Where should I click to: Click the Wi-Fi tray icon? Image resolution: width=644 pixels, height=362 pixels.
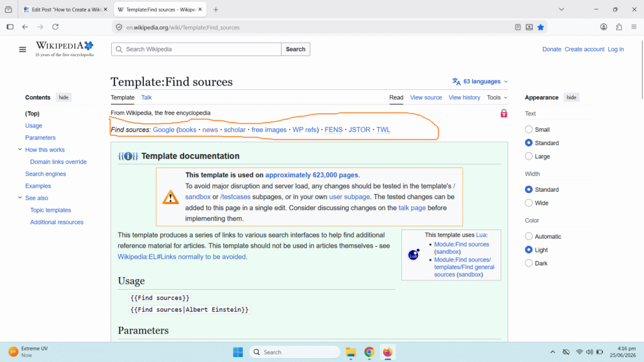click(x=579, y=352)
